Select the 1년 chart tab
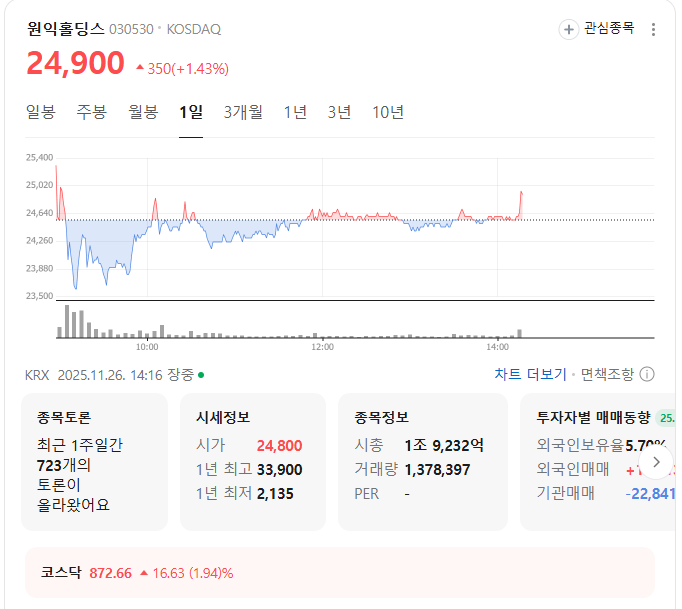The width and height of the screenshot is (682, 609). (x=295, y=112)
